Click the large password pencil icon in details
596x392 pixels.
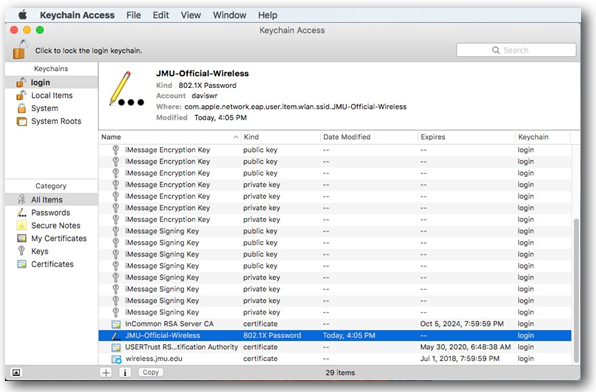(126, 89)
